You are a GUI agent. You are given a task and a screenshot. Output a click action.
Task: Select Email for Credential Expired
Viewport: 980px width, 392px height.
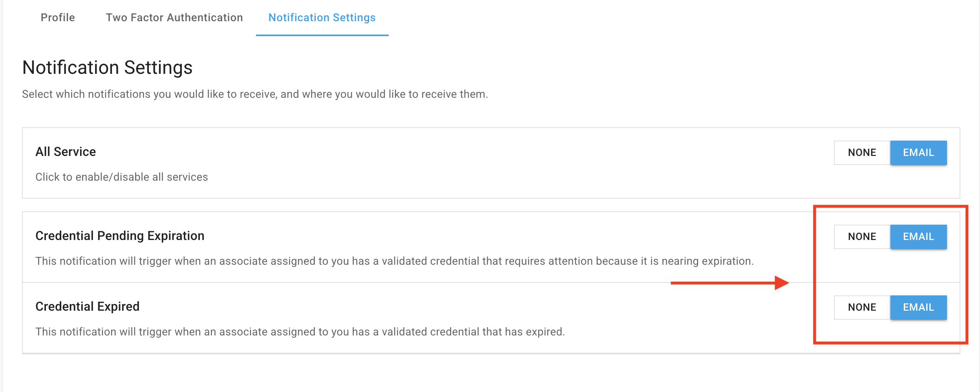coord(918,307)
